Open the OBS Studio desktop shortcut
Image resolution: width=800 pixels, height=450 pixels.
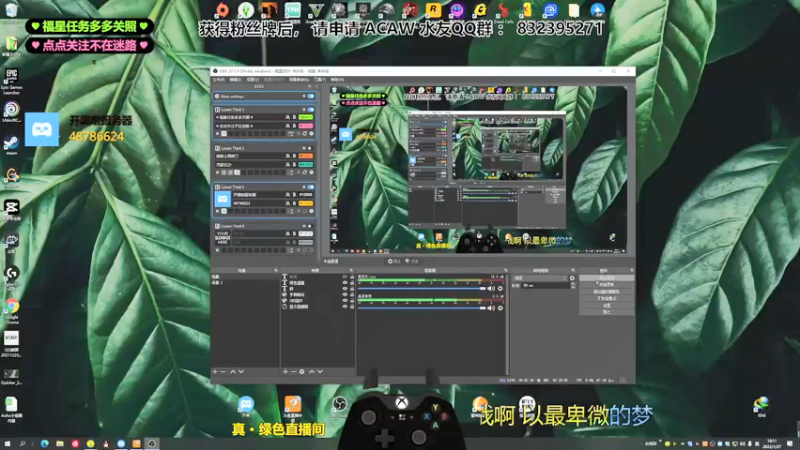[339, 406]
